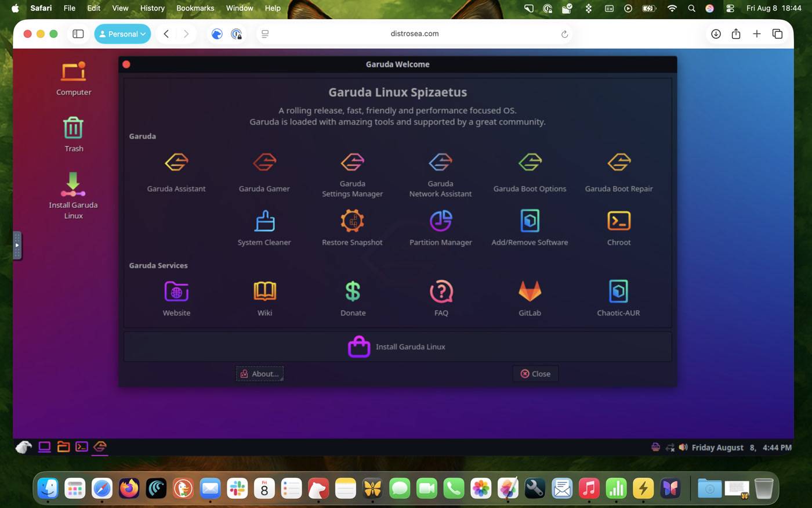Open Add/Remove Software
The width and height of the screenshot is (812, 508).
pyautogui.click(x=530, y=228)
